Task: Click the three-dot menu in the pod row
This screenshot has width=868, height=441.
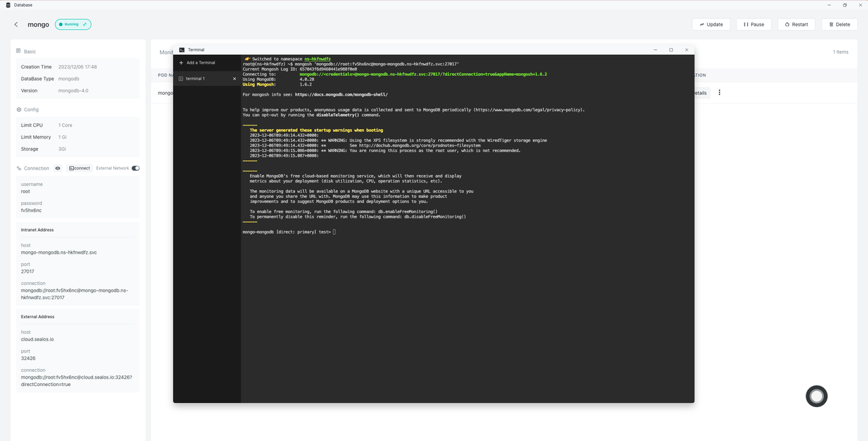Action: [x=719, y=93]
